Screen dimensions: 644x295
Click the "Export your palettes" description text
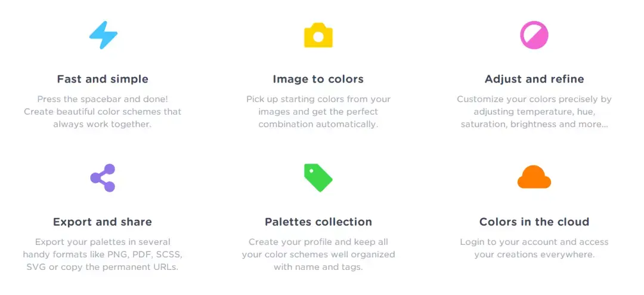click(103, 254)
